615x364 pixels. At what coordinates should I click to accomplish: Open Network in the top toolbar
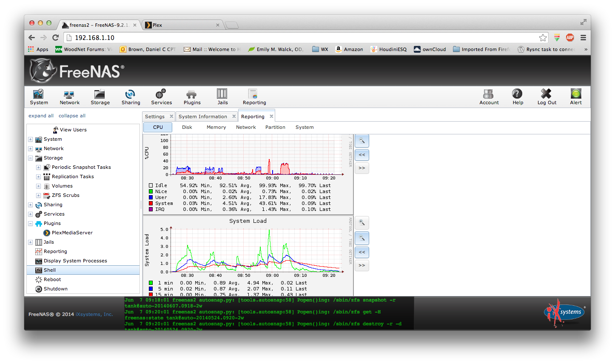coord(69,97)
